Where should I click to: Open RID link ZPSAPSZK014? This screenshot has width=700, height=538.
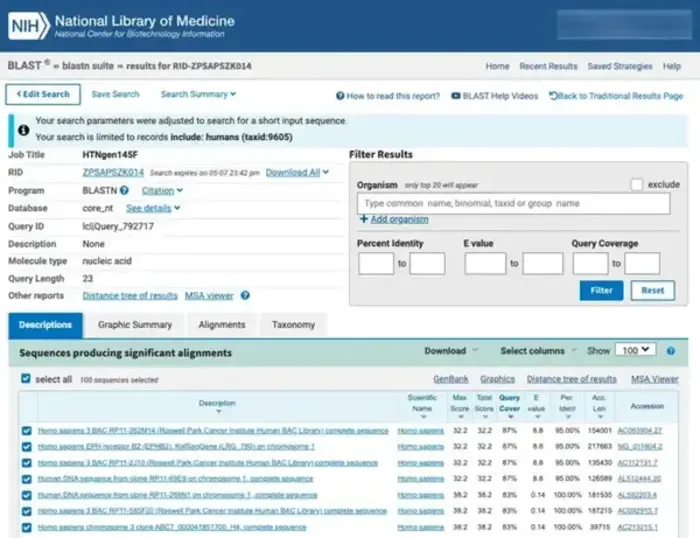pyautogui.click(x=113, y=172)
